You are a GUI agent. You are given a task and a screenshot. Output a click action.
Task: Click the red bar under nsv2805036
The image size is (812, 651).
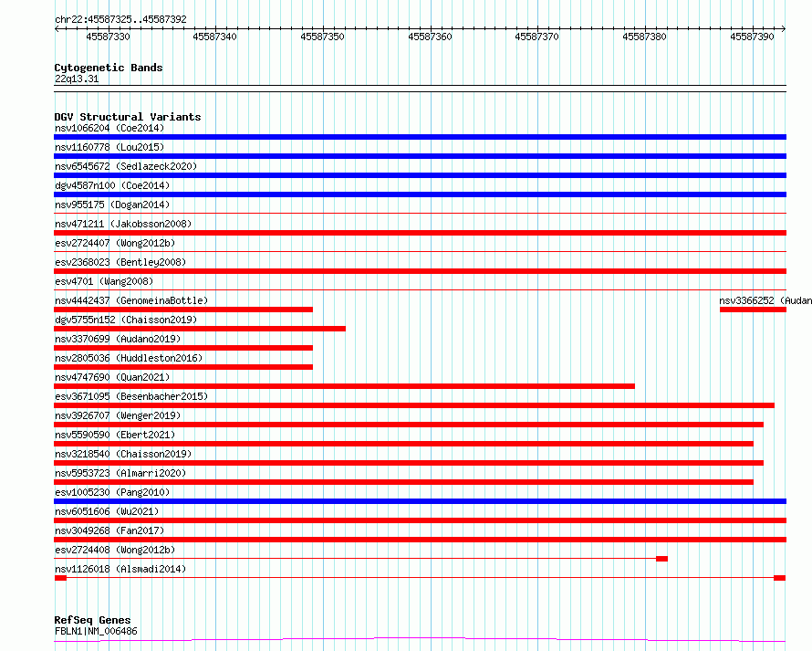click(x=183, y=367)
